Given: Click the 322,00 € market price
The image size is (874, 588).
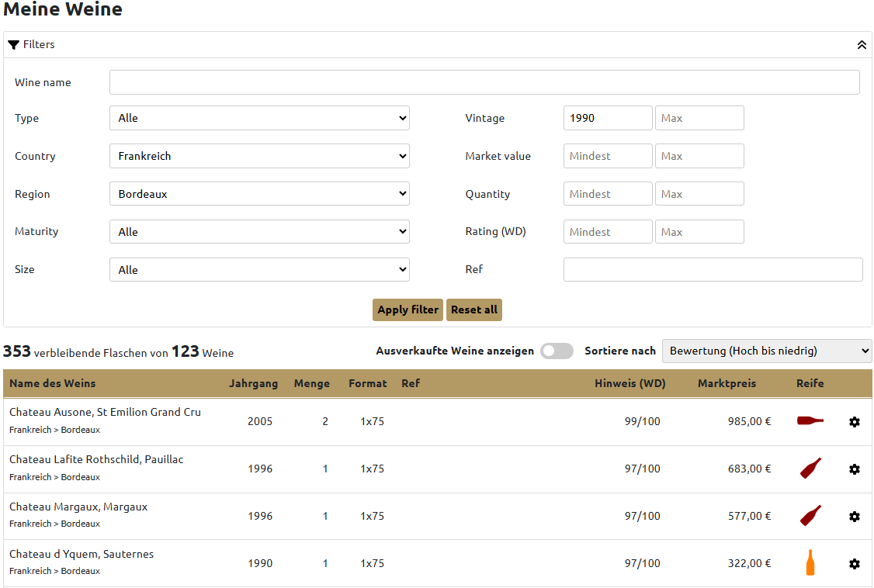Looking at the screenshot, I should [x=749, y=563].
